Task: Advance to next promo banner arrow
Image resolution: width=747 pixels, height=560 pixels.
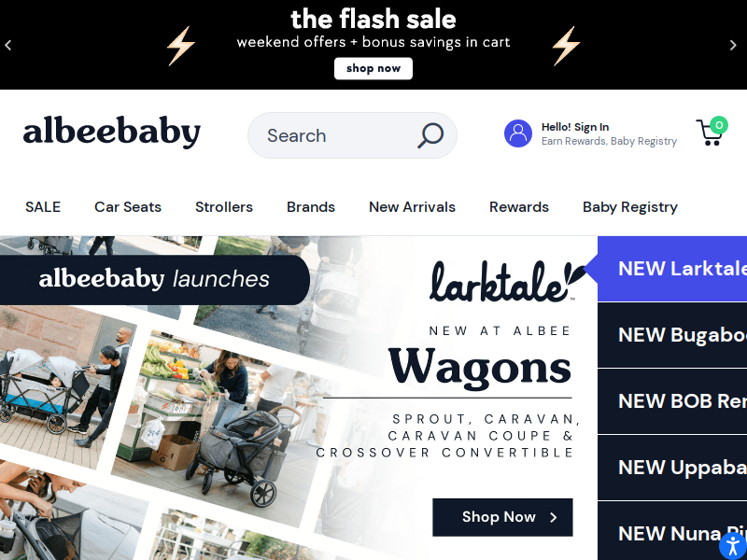Action: pyautogui.click(x=733, y=45)
